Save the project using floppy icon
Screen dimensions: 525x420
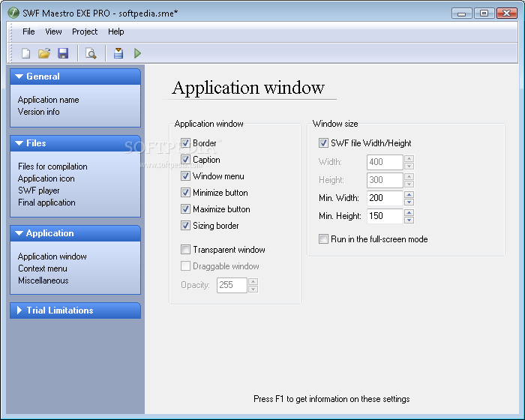pos(63,53)
